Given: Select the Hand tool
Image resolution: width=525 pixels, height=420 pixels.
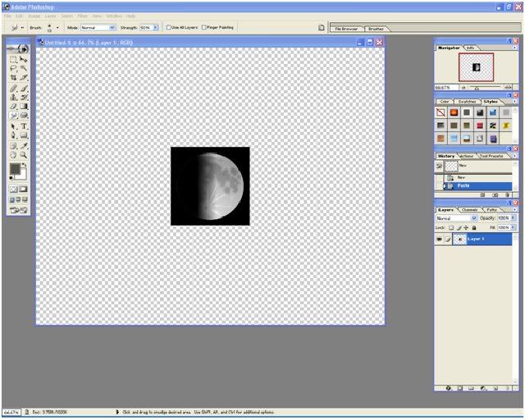Looking at the screenshot, I should pos(13,155).
